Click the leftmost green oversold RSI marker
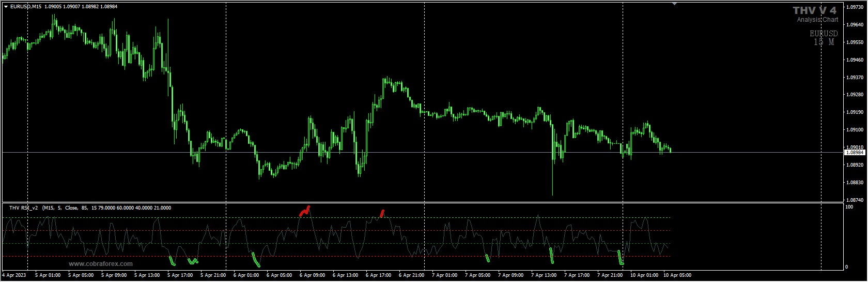868x282 pixels. click(172, 260)
